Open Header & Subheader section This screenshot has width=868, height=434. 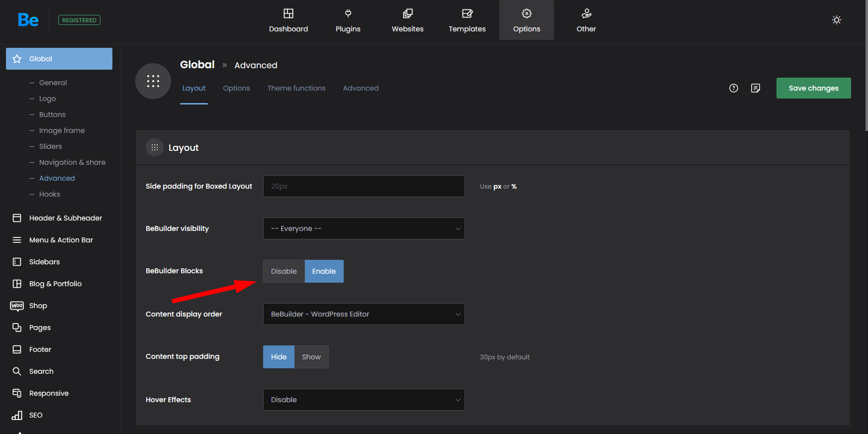pos(66,218)
